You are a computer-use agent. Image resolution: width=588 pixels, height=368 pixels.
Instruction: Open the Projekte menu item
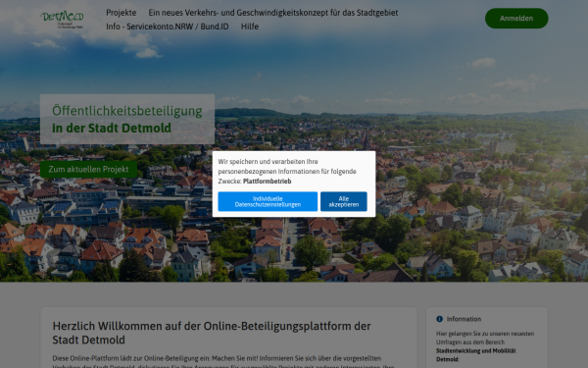point(122,13)
